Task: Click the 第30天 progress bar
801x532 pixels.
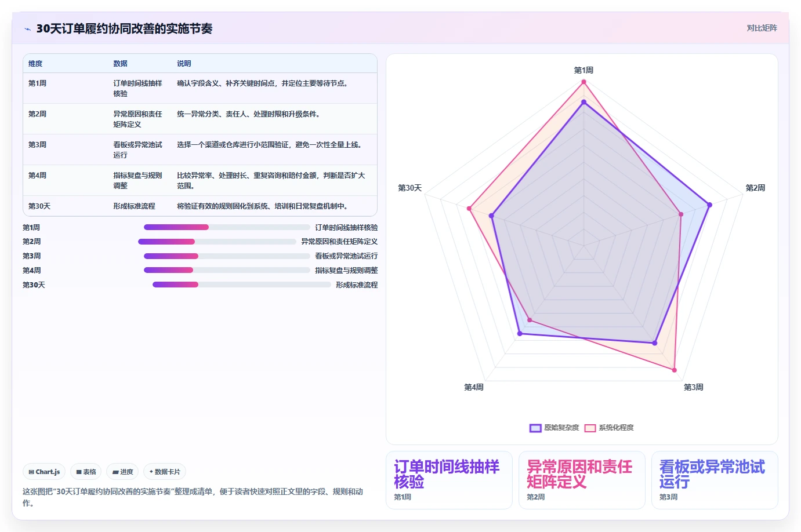Action: point(242,285)
